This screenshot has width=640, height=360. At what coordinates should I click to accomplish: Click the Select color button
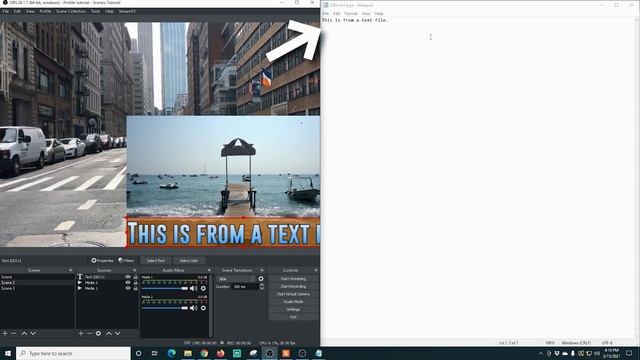pyautogui.click(x=189, y=260)
